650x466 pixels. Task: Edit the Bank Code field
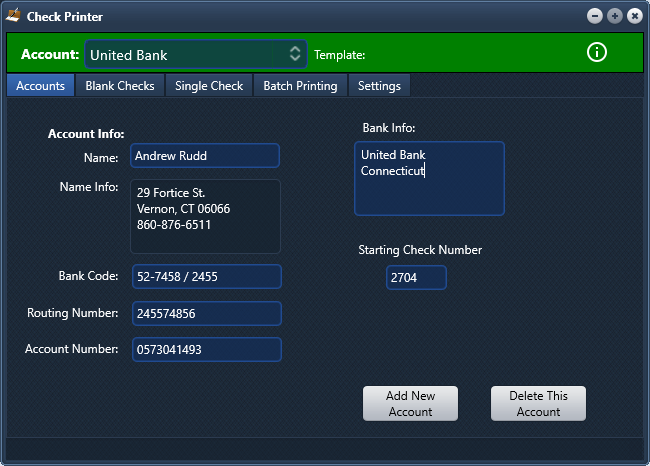point(207,277)
